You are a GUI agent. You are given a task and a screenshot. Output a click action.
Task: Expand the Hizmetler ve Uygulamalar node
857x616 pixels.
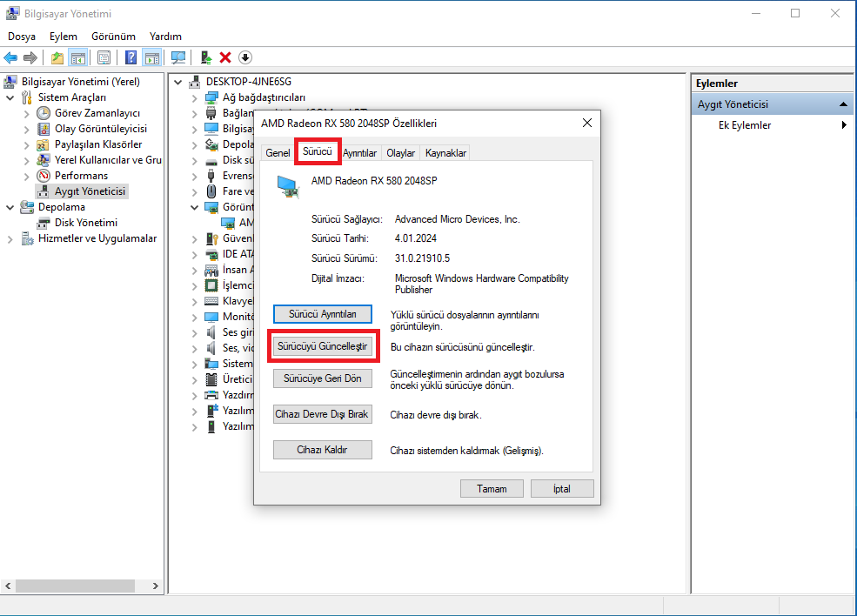(10, 239)
